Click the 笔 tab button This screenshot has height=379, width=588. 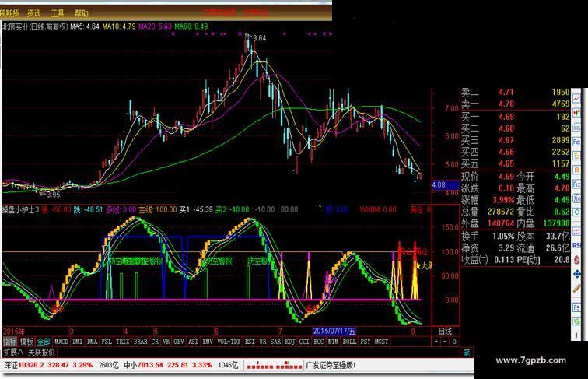coord(467,352)
